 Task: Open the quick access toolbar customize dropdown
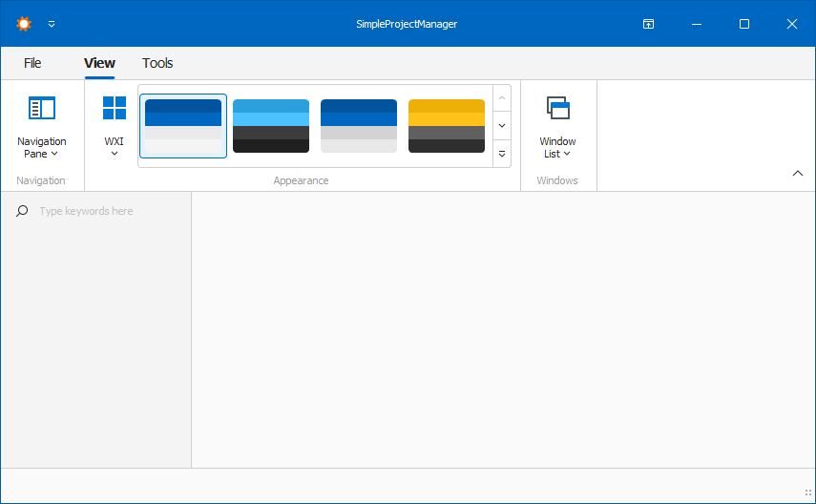click(52, 24)
